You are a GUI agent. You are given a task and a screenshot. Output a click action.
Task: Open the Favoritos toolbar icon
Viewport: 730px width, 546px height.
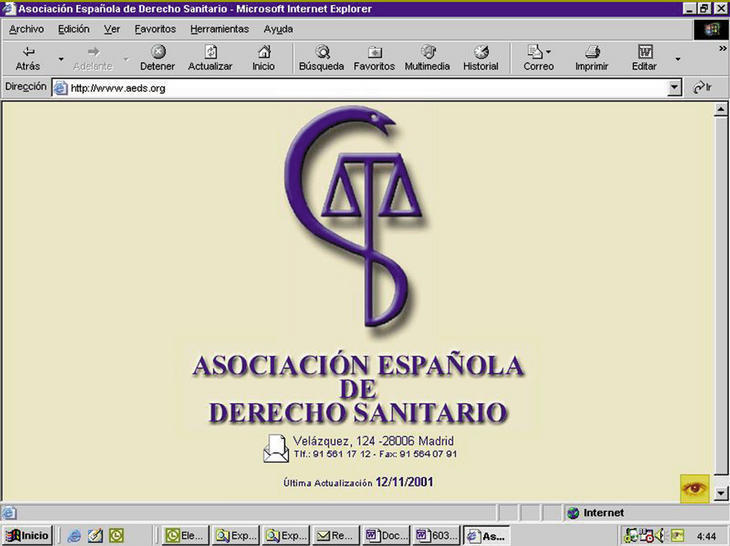(x=374, y=52)
